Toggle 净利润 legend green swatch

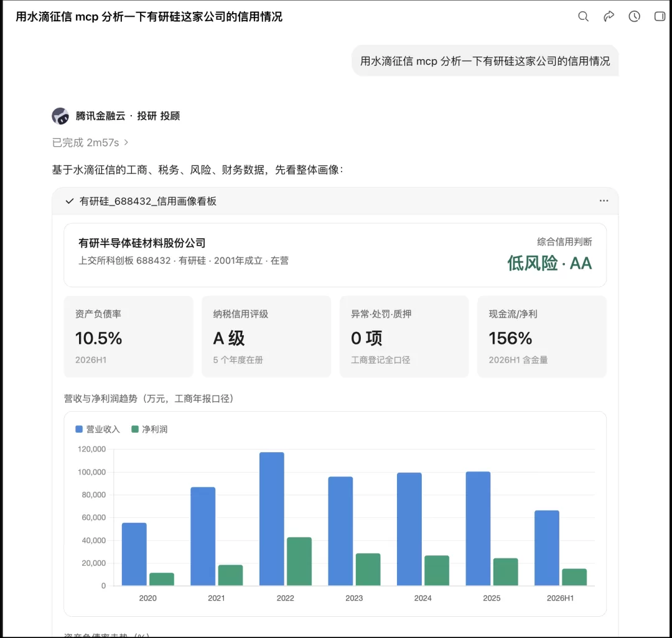click(135, 429)
